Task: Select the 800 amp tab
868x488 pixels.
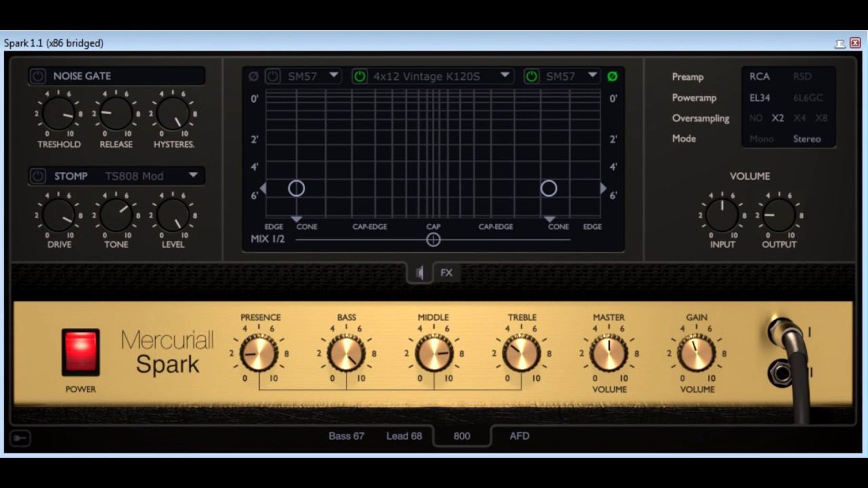Action: (462, 436)
